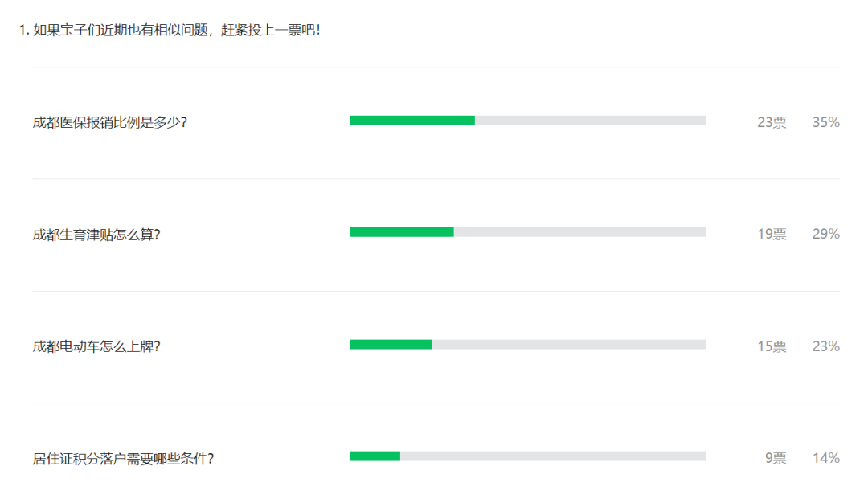Click the green progress bar with 35%
868x503 pixels.
click(x=412, y=121)
